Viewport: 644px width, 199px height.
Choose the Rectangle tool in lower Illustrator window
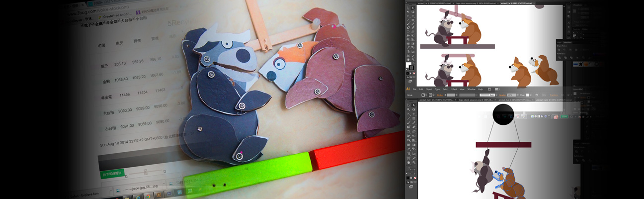414,118
